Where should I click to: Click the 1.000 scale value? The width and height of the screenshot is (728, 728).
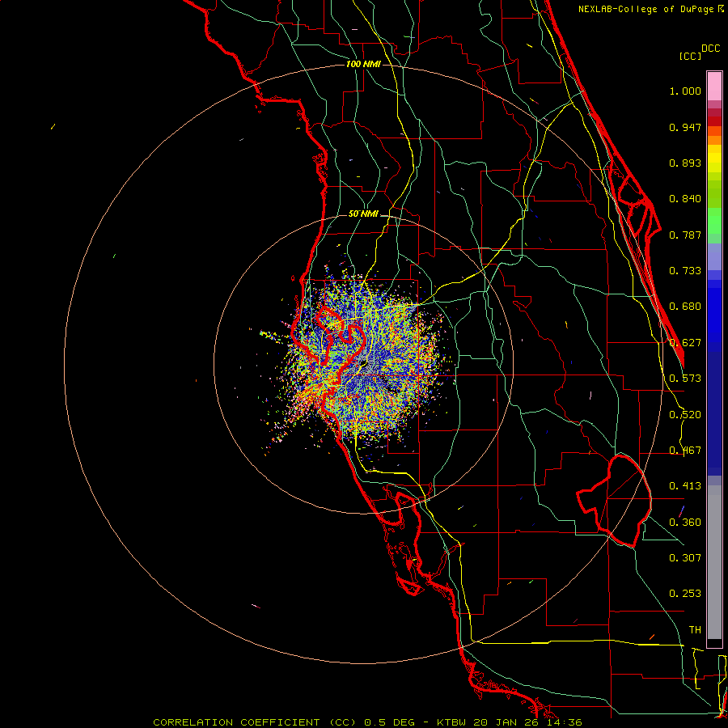coord(685,91)
